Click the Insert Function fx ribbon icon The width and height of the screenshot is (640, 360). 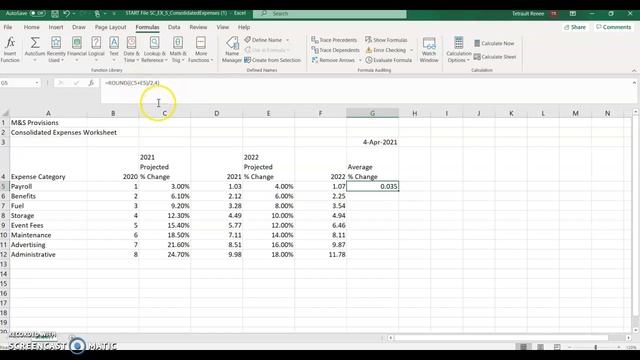click(x=10, y=42)
